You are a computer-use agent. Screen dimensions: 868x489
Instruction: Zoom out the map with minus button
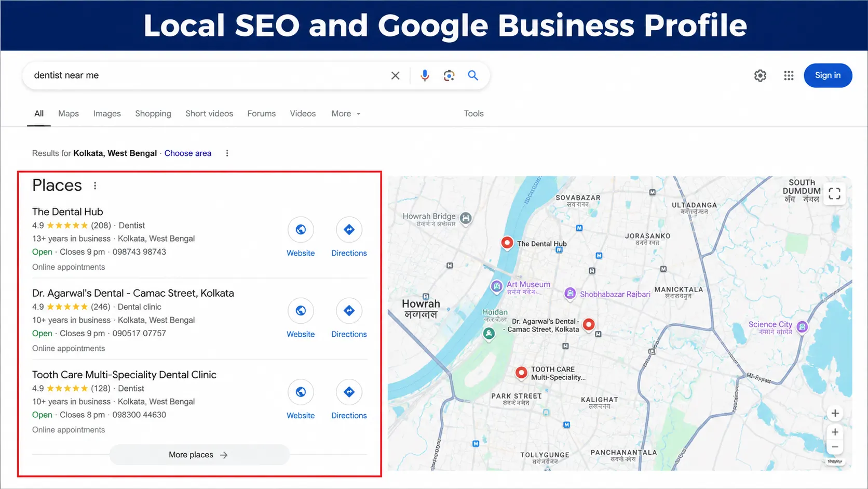pos(835,447)
